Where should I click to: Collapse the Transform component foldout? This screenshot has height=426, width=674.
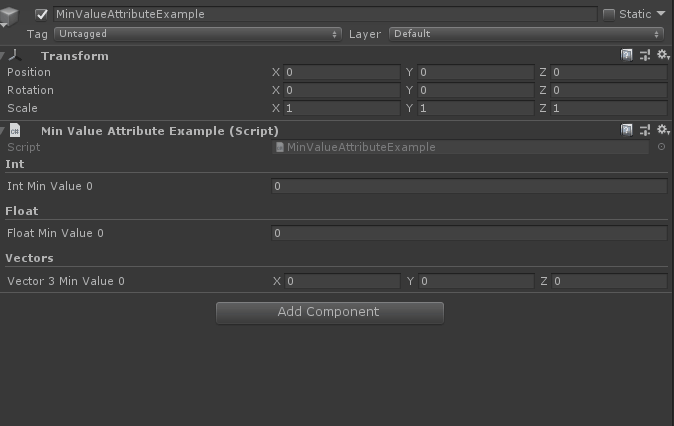point(4,56)
